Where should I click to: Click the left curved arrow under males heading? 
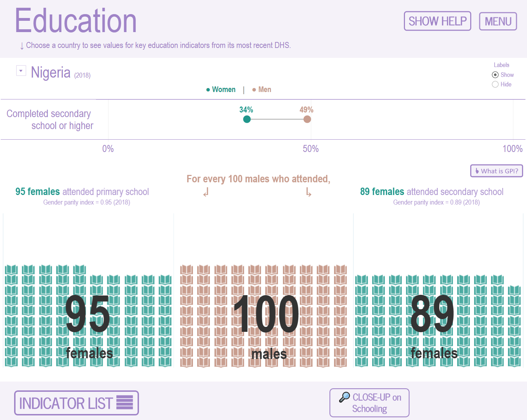click(x=205, y=193)
